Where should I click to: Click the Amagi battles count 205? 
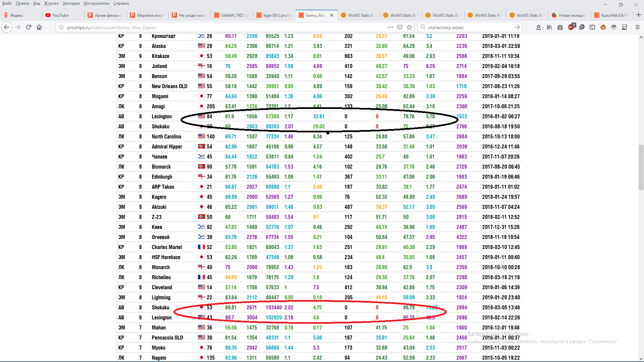[211, 106]
